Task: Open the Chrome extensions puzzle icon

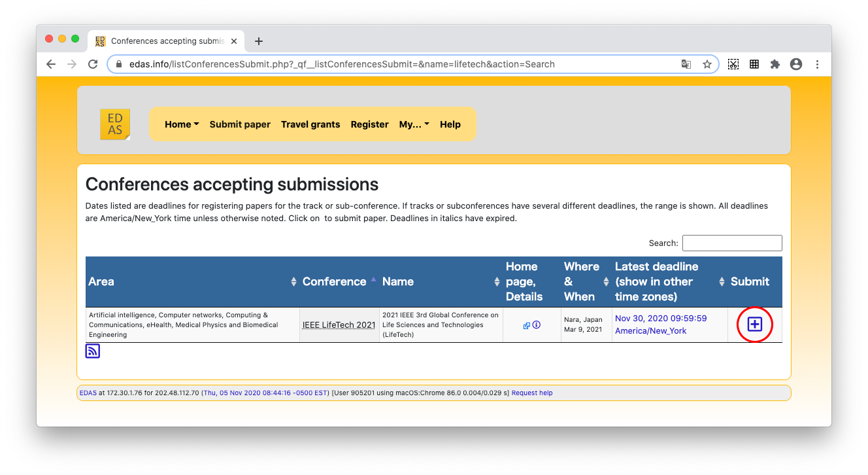Action: 775,64
